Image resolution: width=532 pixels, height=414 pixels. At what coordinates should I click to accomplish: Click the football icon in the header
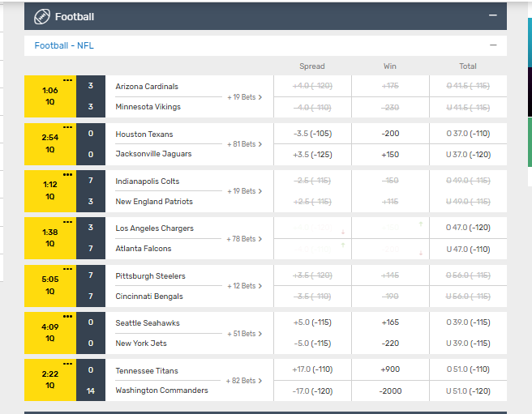point(42,16)
